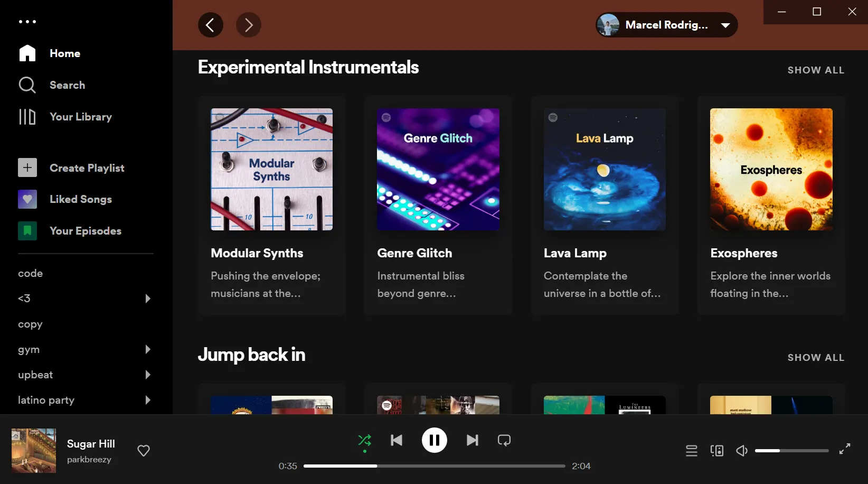Click the Exospheres title text

click(744, 253)
